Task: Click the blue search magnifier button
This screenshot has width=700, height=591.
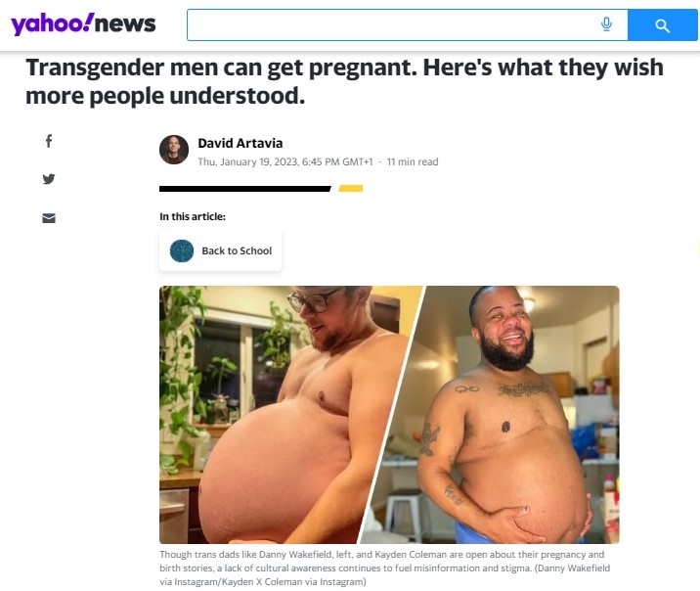Action: pos(662,25)
